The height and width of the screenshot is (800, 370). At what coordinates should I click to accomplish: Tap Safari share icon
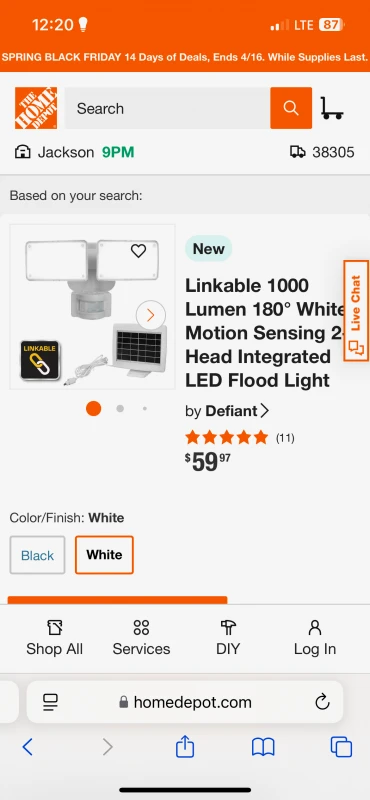(185, 747)
